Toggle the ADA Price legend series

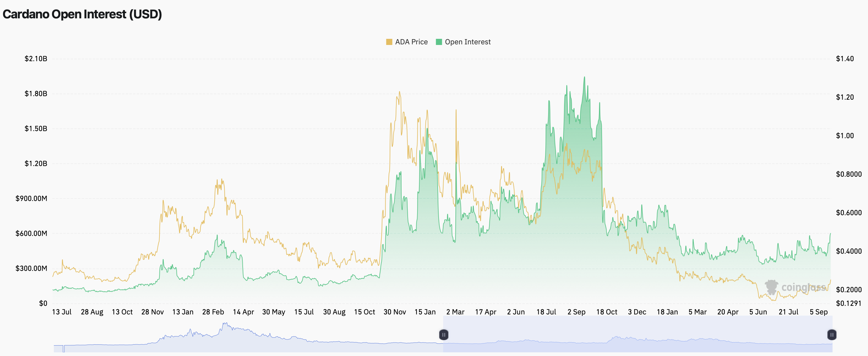tap(407, 42)
